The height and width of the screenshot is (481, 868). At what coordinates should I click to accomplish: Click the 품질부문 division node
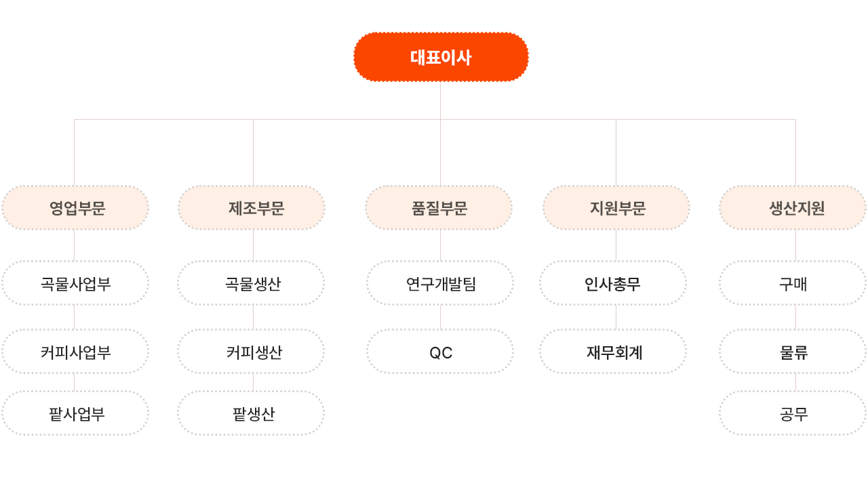(x=439, y=208)
